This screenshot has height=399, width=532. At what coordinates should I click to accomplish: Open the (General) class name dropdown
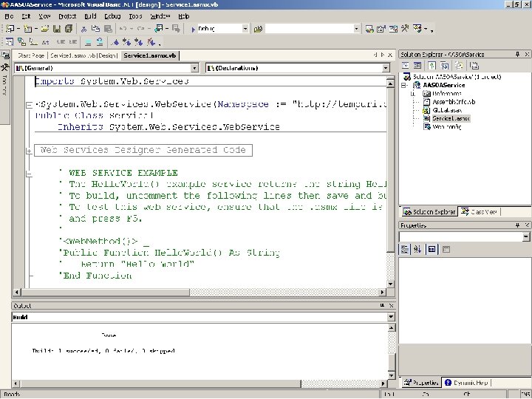[194, 68]
